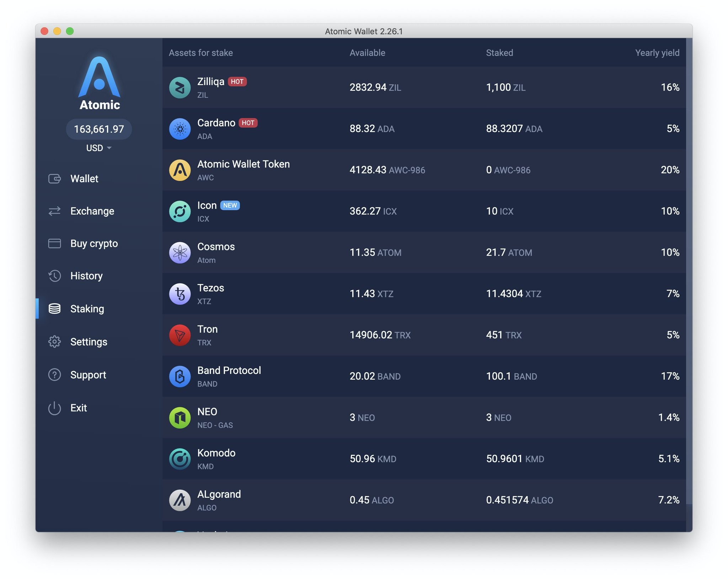Select the Band Protocol asset name
This screenshot has height=579, width=728.
tap(229, 371)
